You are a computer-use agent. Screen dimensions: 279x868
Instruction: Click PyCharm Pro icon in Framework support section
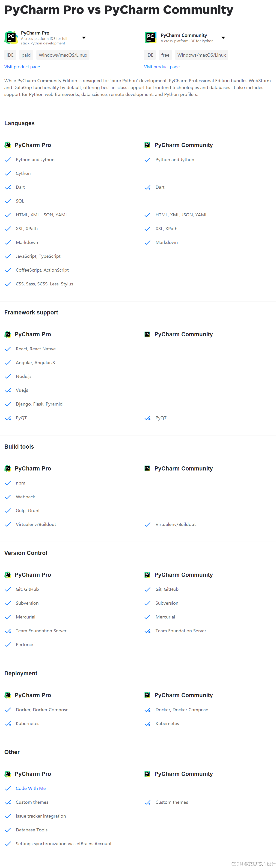8,335
